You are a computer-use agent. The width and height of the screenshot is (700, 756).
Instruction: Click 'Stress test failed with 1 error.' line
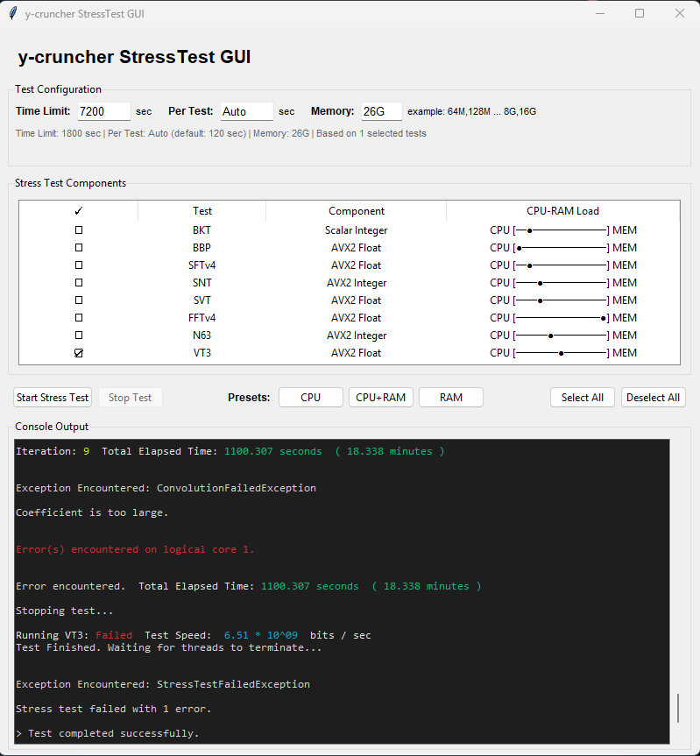[x=113, y=709]
